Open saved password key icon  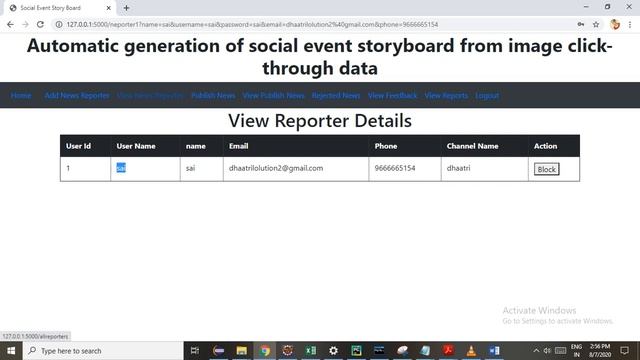tap(580, 24)
